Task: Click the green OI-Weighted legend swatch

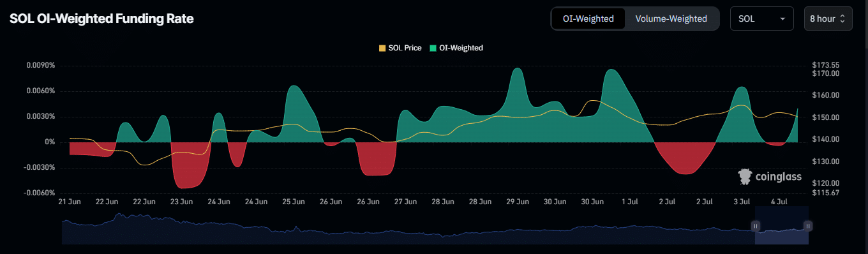Action: 433,48
